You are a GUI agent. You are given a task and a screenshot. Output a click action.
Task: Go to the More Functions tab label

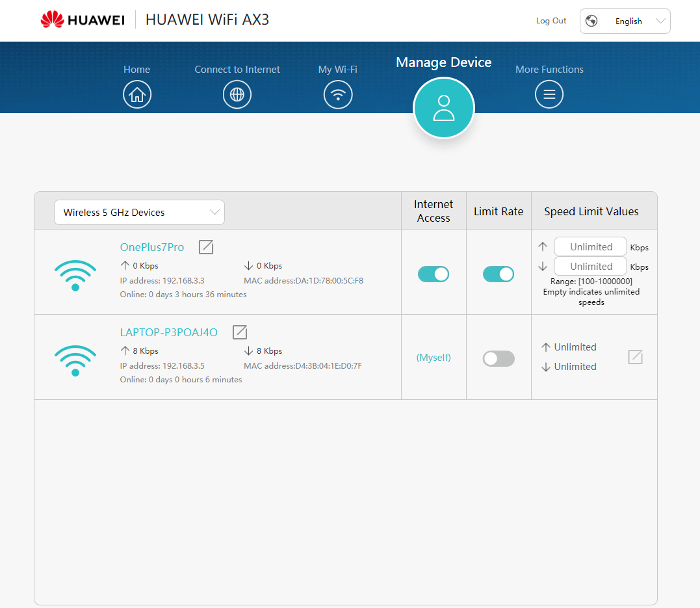[x=549, y=70]
